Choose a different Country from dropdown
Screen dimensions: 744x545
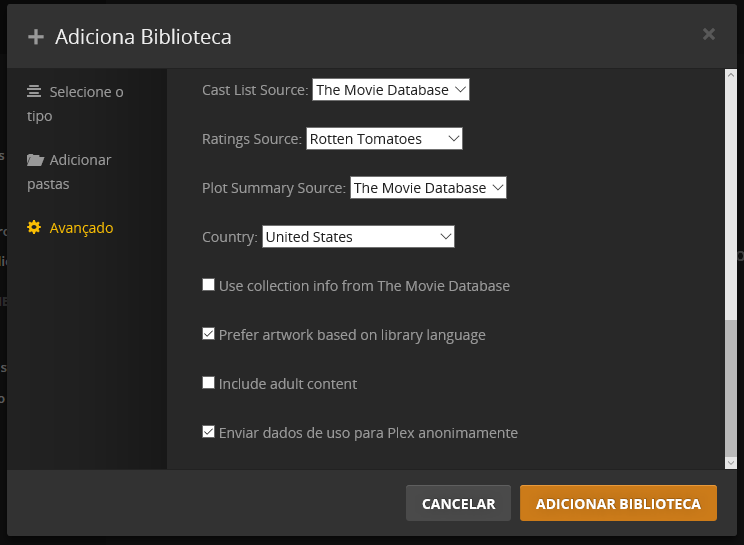(x=358, y=237)
